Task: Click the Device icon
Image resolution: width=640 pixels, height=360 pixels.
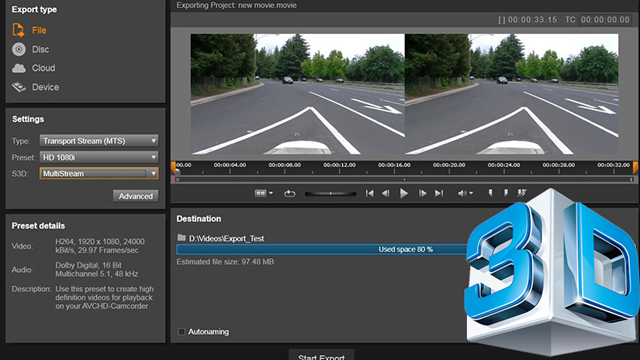Action: (x=18, y=87)
